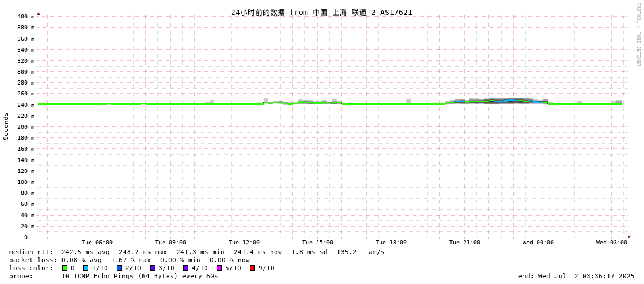Click the 'Tue 15:00' x-axis label
644x284 pixels.
(x=318, y=243)
